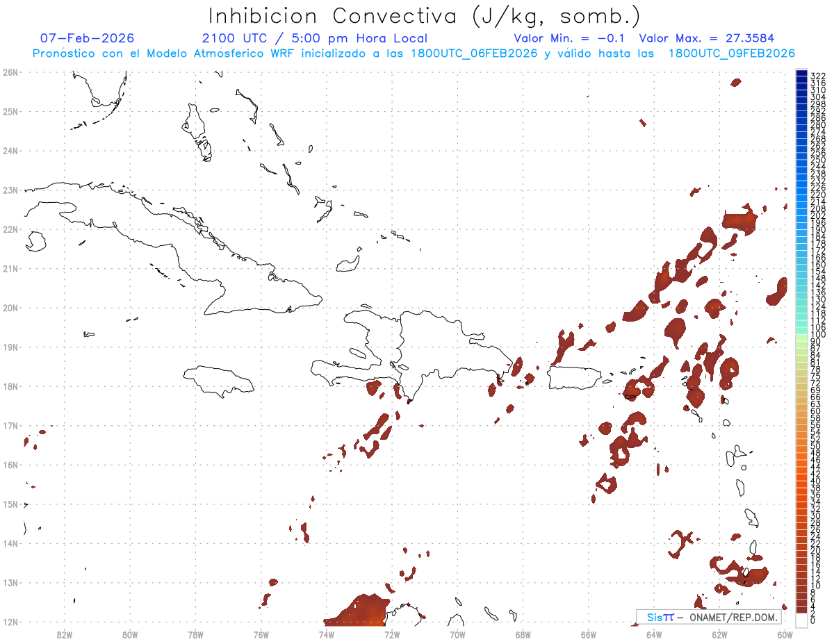Click the "20N" latitude label
Image resolution: width=834 pixels, height=644 pixels.
(10, 308)
